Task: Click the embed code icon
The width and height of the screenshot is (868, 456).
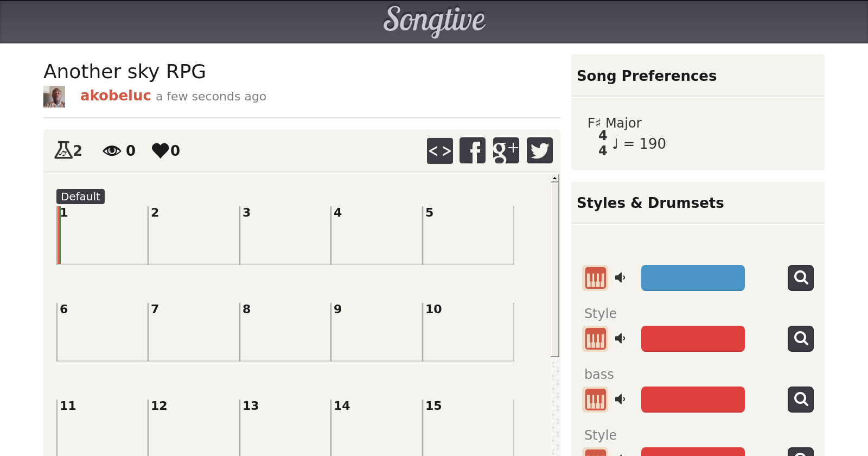Action: pyautogui.click(x=439, y=151)
